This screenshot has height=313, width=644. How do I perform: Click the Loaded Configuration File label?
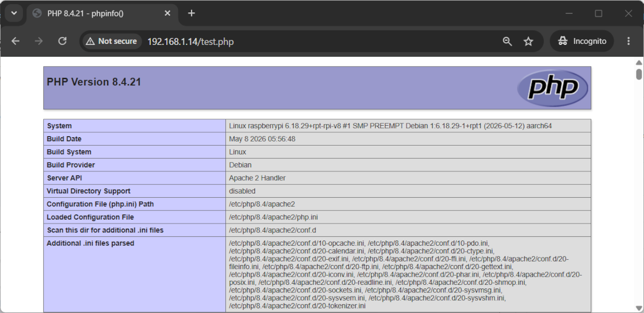(x=90, y=217)
